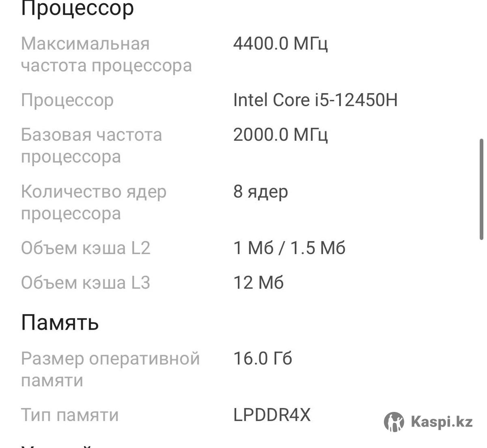The image size is (487, 448).
Task: Click the Kaspi.kz logo icon
Action: pyautogui.click(x=394, y=422)
